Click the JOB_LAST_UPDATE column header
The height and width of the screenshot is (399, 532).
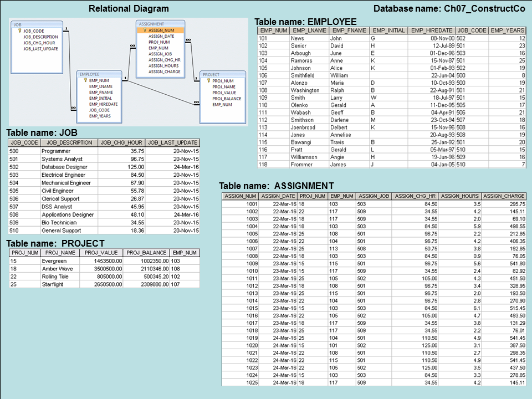click(x=173, y=142)
